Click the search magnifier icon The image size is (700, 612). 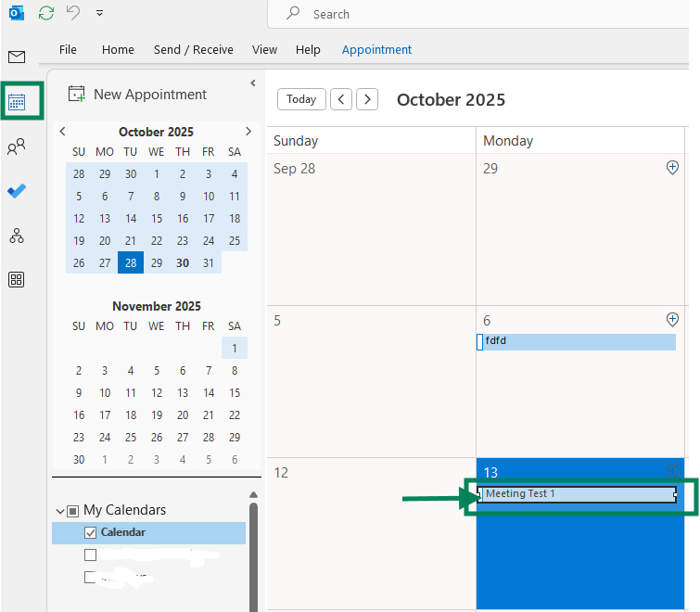pos(293,13)
